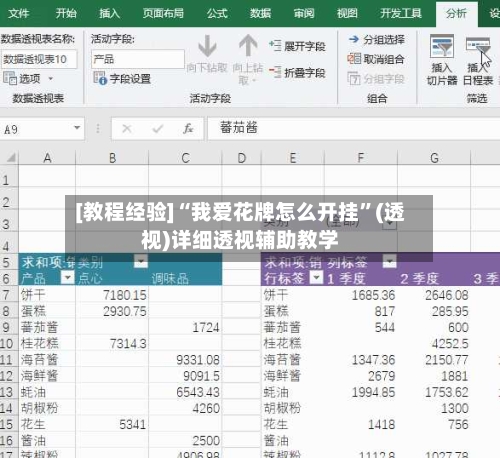The width and height of the screenshot is (500, 458).
Task: Select cell B7 with value 7180.15
Action: [x=112, y=295]
